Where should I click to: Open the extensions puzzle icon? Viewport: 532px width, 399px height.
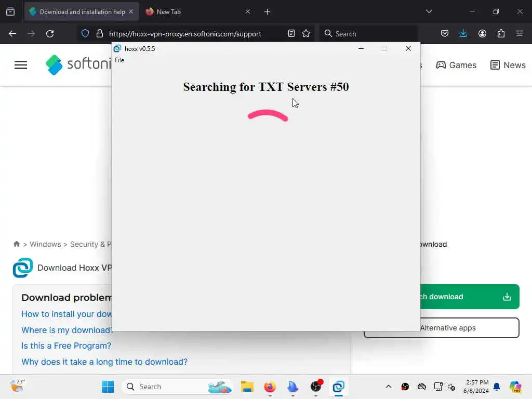tap(501, 34)
